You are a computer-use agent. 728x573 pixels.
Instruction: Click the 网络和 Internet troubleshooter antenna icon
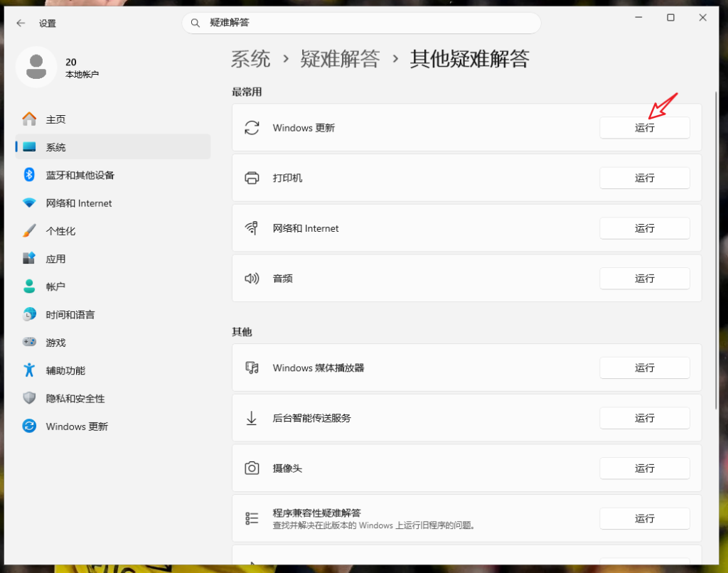click(x=252, y=228)
